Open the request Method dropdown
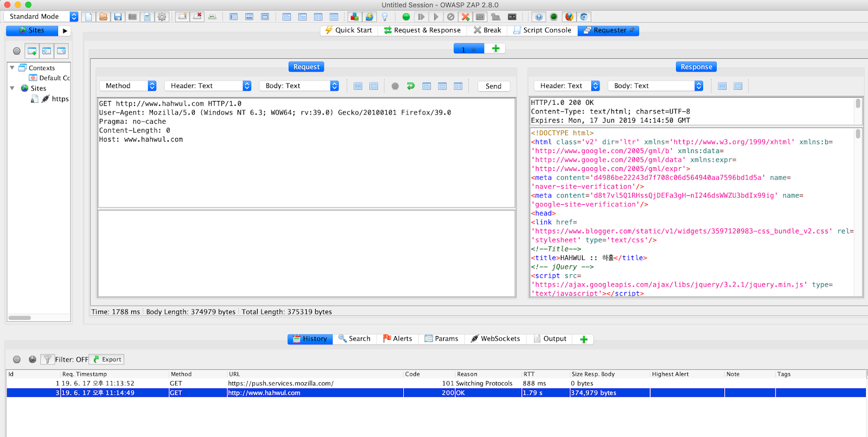Screen dimensions: 868x437 tap(128, 86)
